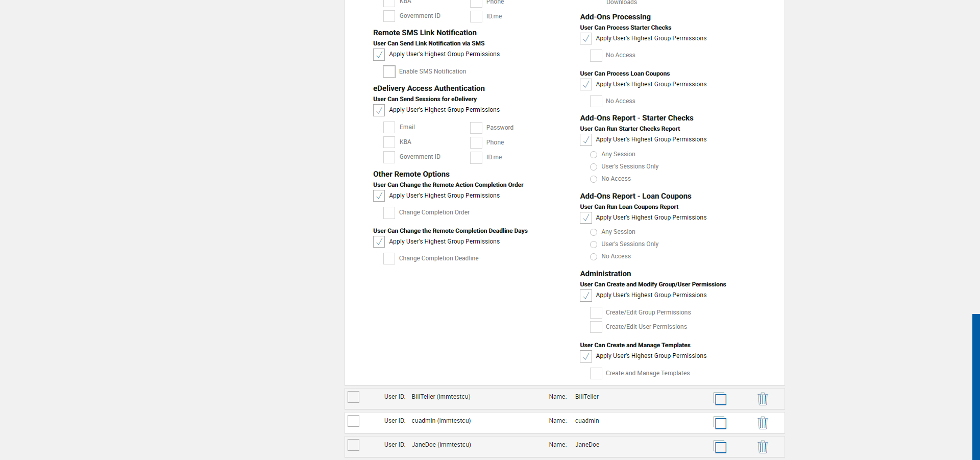Click the Name value 'BillTeller'

pos(587,397)
